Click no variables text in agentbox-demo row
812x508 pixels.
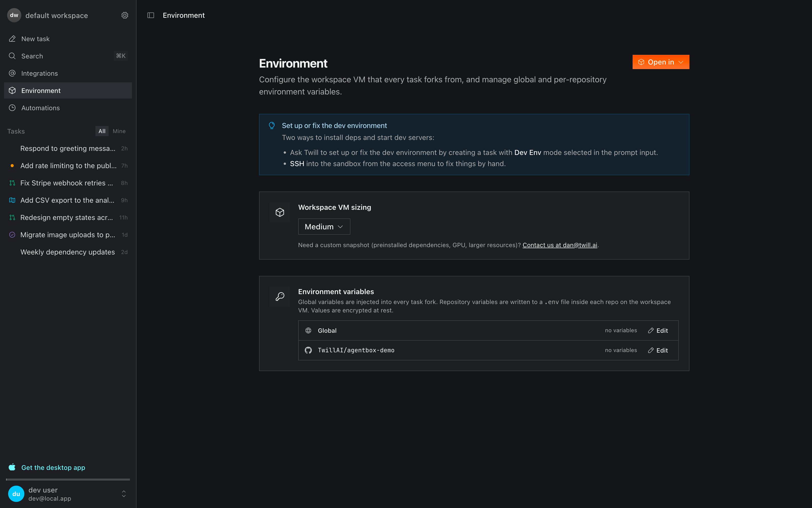[621, 351]
